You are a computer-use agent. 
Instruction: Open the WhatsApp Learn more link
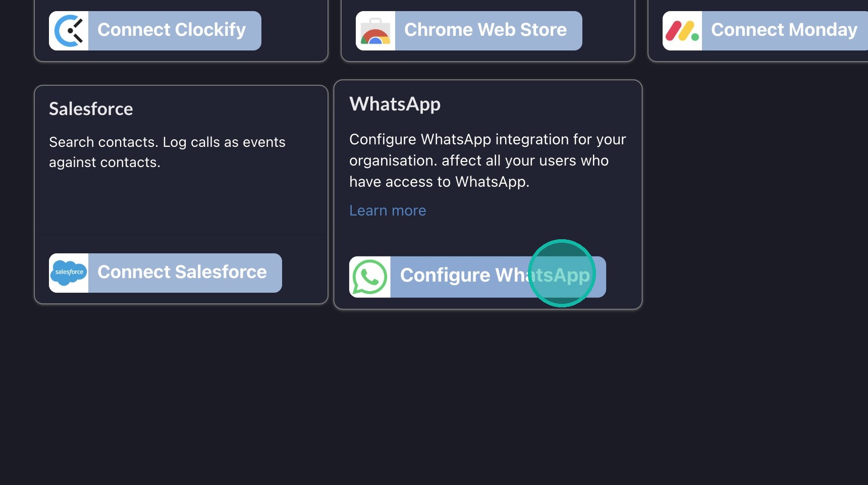[x=388, y=210]
